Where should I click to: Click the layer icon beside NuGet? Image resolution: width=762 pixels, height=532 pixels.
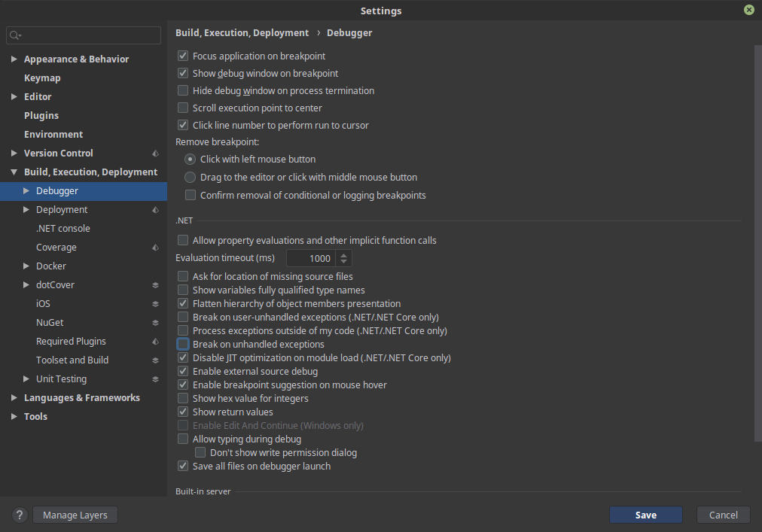click(155, 323)
